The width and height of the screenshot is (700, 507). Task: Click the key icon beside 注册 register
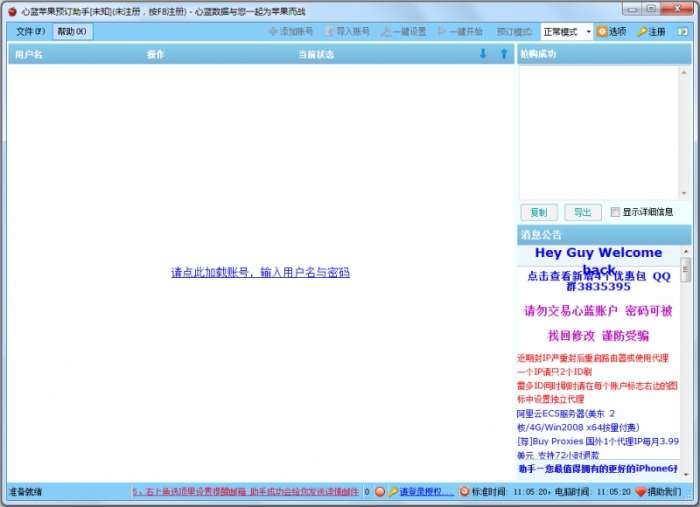[642, 32]
